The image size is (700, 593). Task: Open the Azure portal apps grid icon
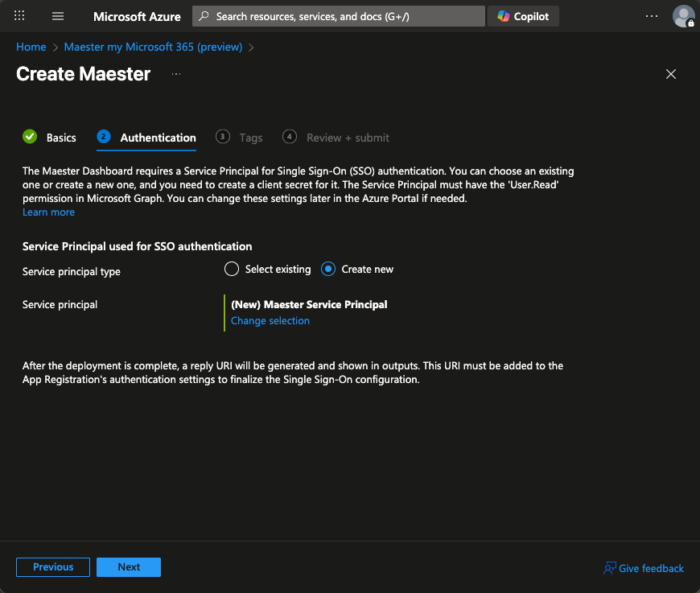(20, 16)
